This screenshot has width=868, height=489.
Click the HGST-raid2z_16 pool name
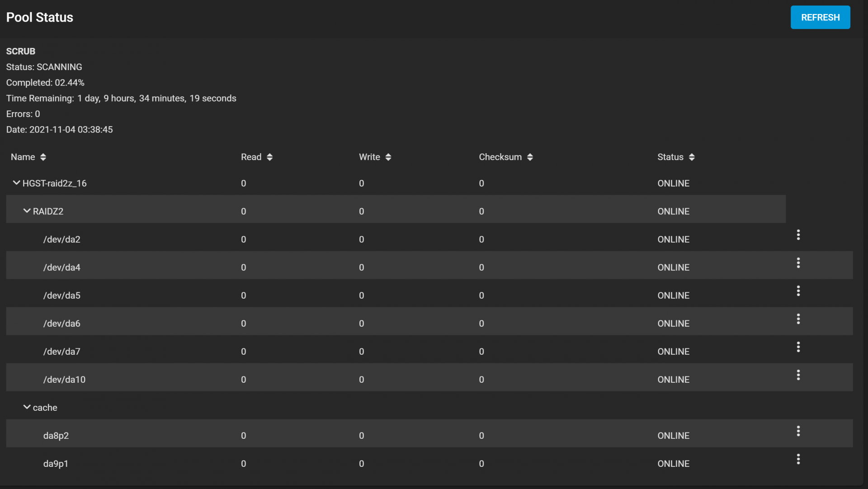pyautogui.click(x=54, y=183)
